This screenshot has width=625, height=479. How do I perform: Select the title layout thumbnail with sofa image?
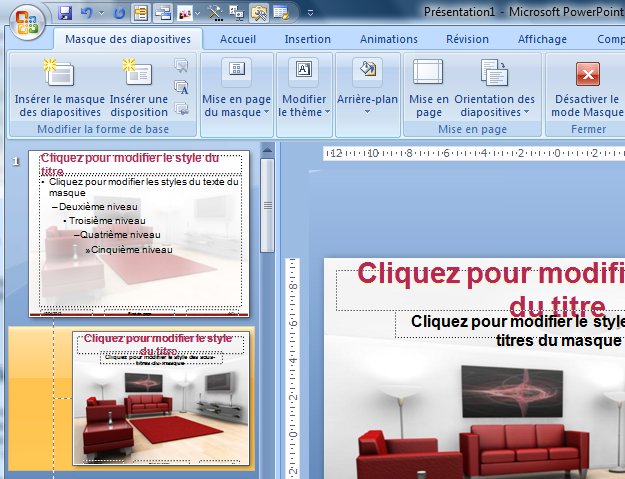click(158, 398)
